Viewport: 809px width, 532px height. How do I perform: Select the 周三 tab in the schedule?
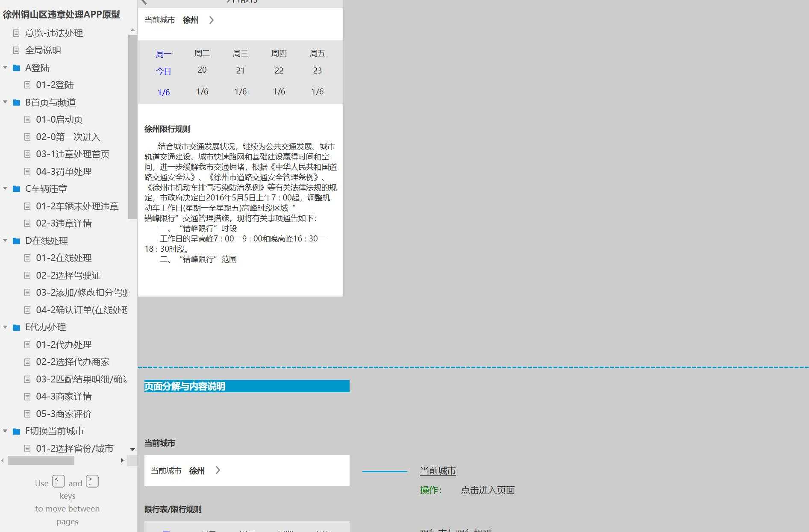[x=240, y=53]
